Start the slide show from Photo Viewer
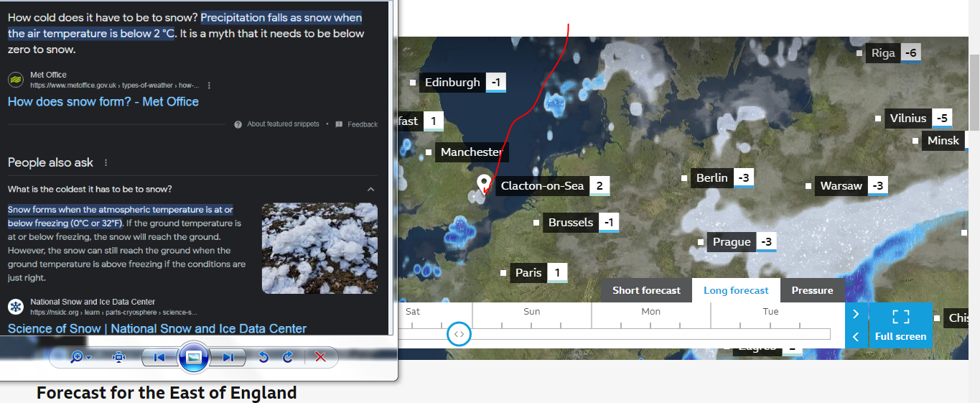This screenshot has height=403, width=980. 193,357
